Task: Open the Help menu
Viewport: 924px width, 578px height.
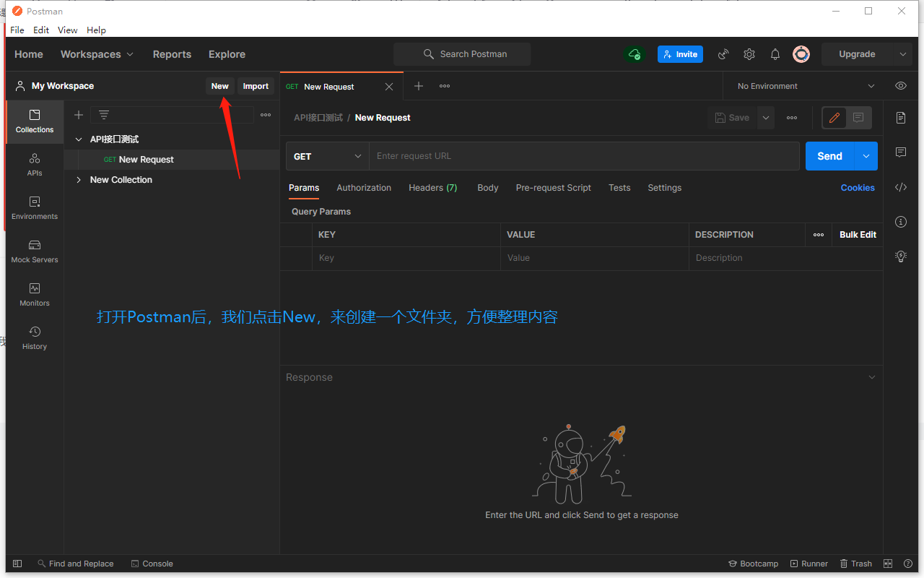Action: coord(96,30)
